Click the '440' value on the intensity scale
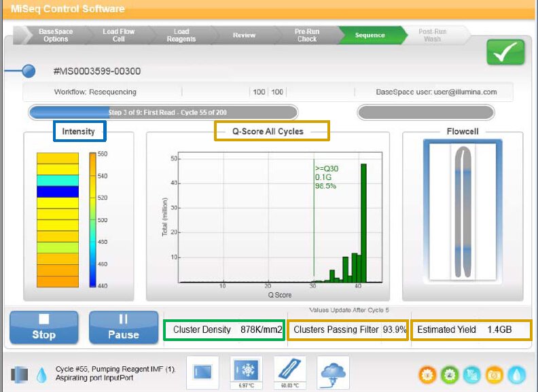This screenshot has height=392, width=538. 103,285
